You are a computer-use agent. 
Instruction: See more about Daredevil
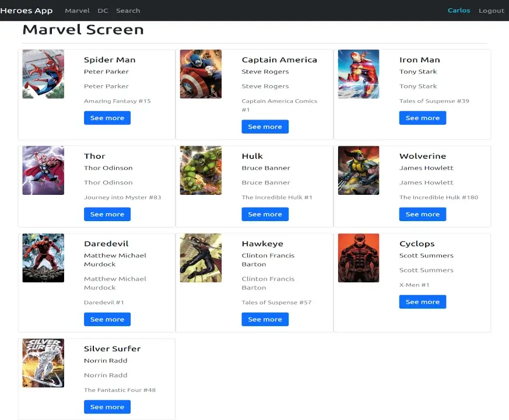[107, 319]
